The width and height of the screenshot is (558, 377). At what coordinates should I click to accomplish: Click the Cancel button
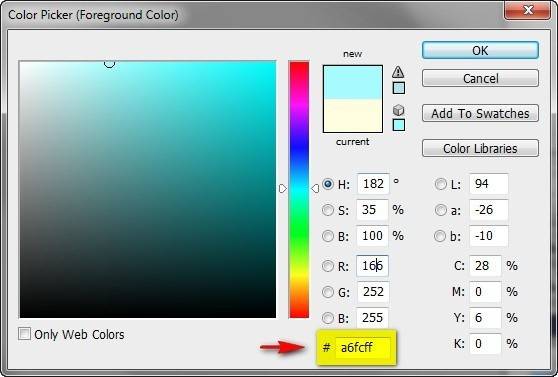[480, 78]
